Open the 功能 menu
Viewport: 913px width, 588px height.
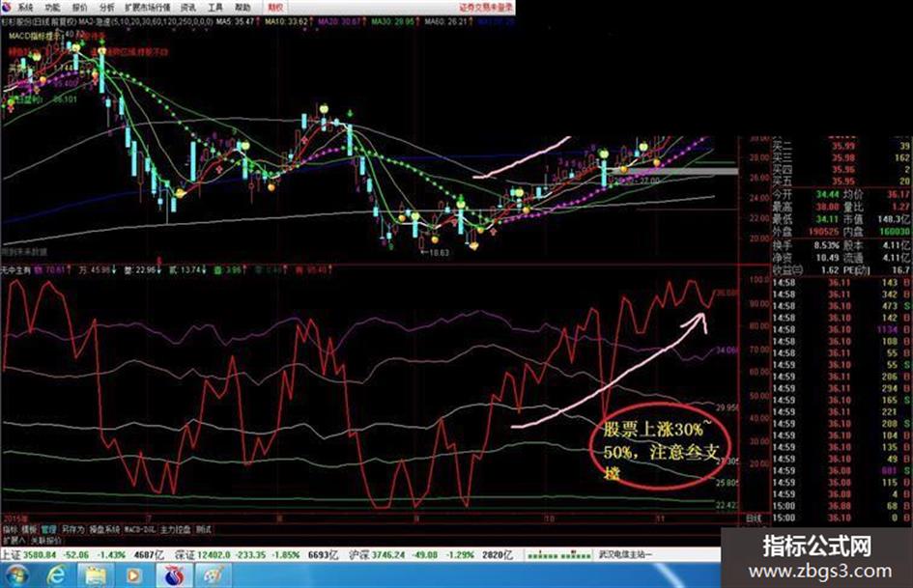(x=52, y=8)
